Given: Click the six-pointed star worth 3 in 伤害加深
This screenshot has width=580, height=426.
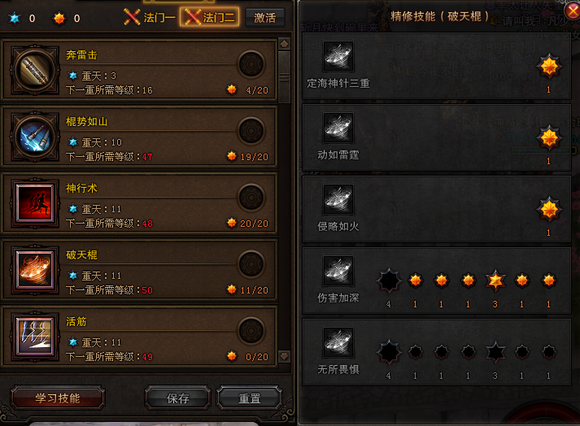Looking at the screenshot, I should [x=495, y=281].
